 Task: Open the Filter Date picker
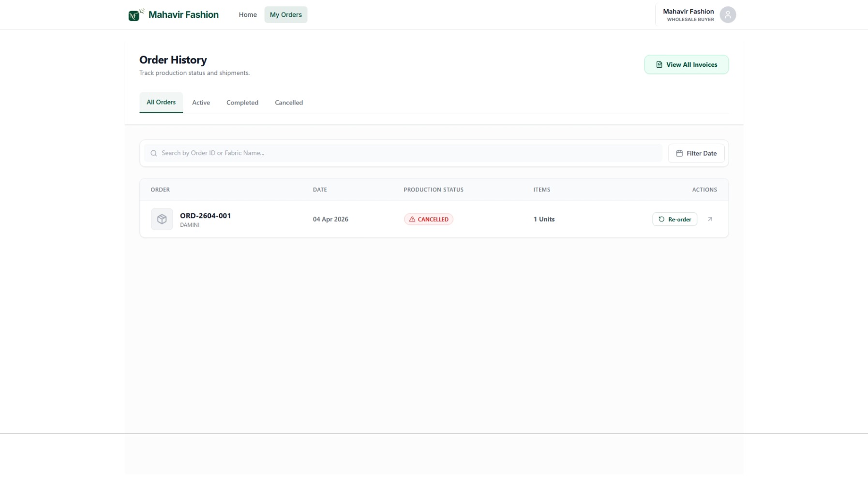pyautogui.click(x=696, y=153)
